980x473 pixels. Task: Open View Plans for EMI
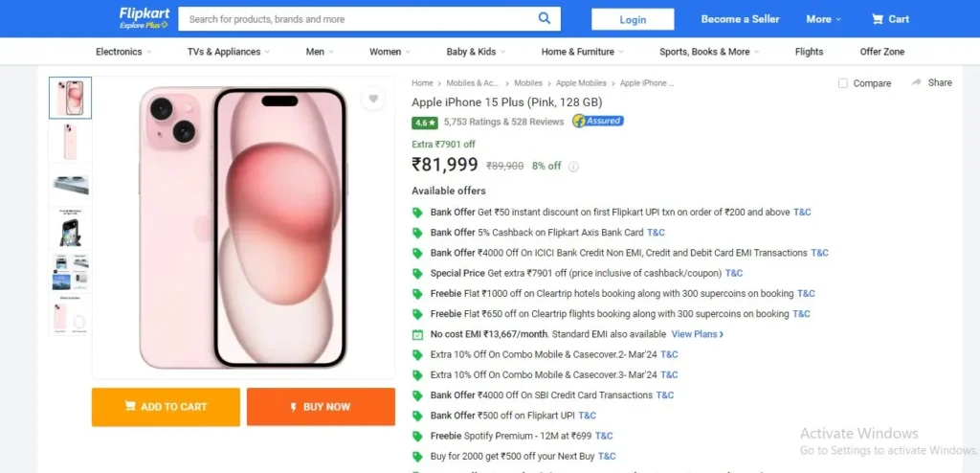(x=698, y=334)
